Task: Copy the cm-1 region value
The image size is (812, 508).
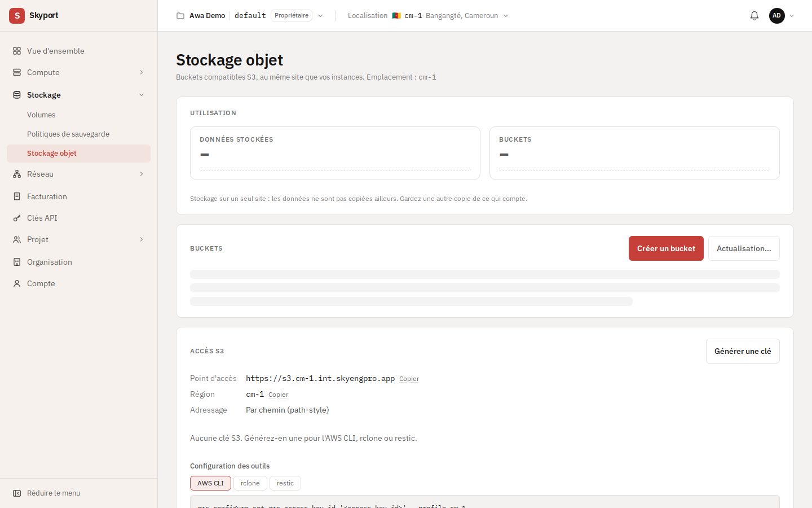Action: pos(278,395)
